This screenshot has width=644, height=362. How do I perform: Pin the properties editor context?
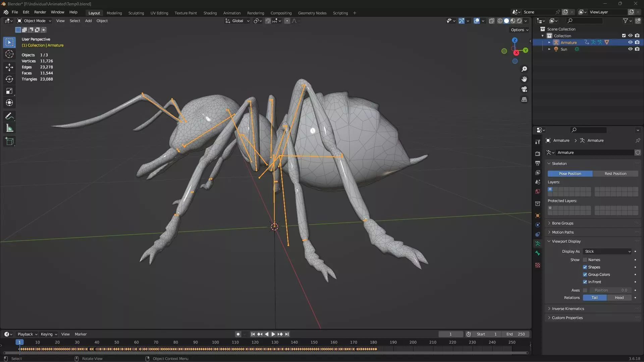(638, 140)
